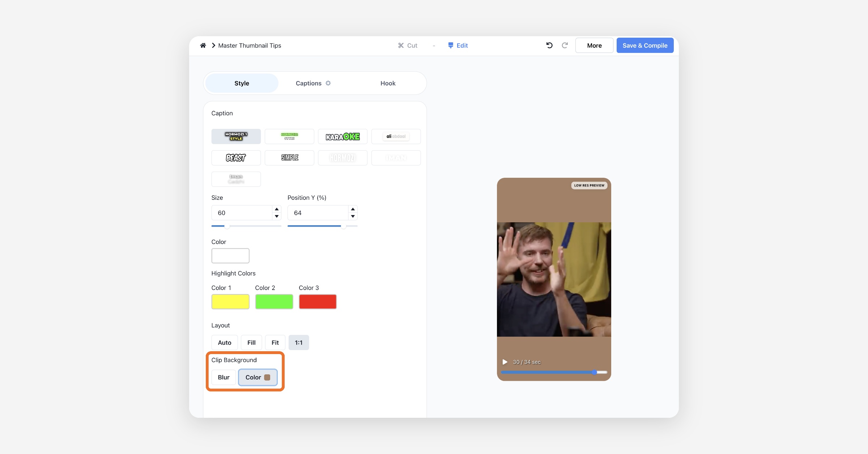The height and width of the screenshot is (454, 868).
Task: Switch to the Hook tab
Action: pos(388,83)
